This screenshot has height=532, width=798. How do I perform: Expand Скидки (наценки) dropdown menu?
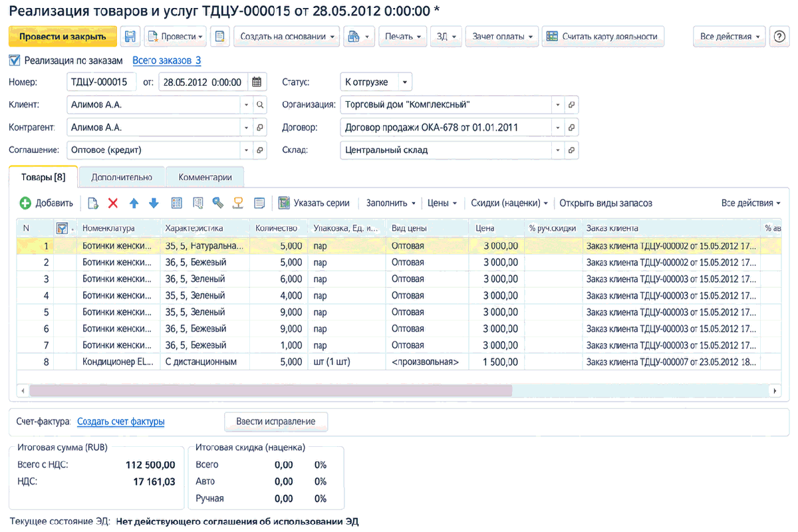coord(509,203)
